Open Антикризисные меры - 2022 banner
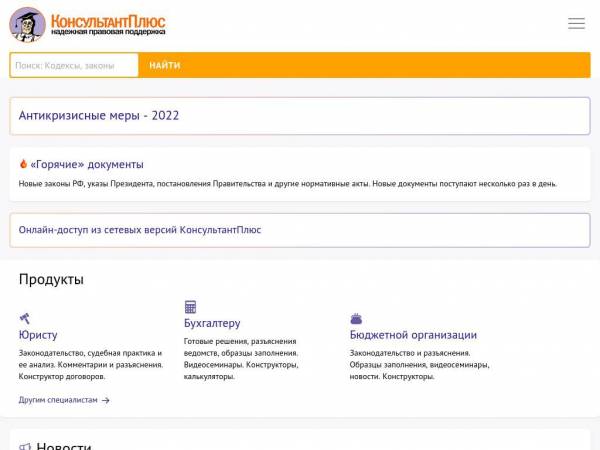Screen dimensions: 600x450 [x=300, y=116]
